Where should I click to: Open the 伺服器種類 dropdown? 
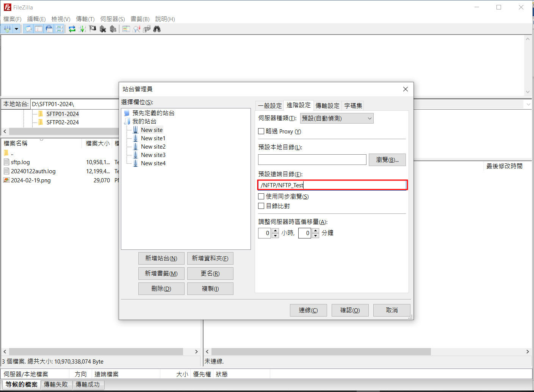(x=337, y=118)
